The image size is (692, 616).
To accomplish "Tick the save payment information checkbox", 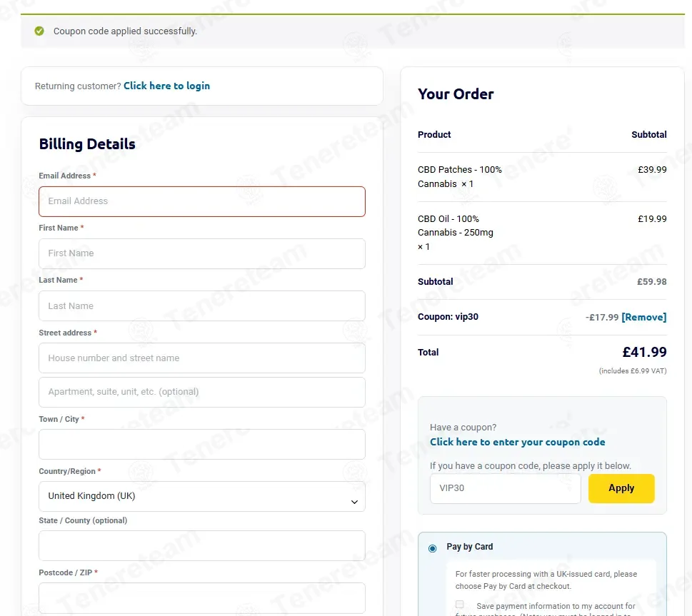I will [459, 604].
